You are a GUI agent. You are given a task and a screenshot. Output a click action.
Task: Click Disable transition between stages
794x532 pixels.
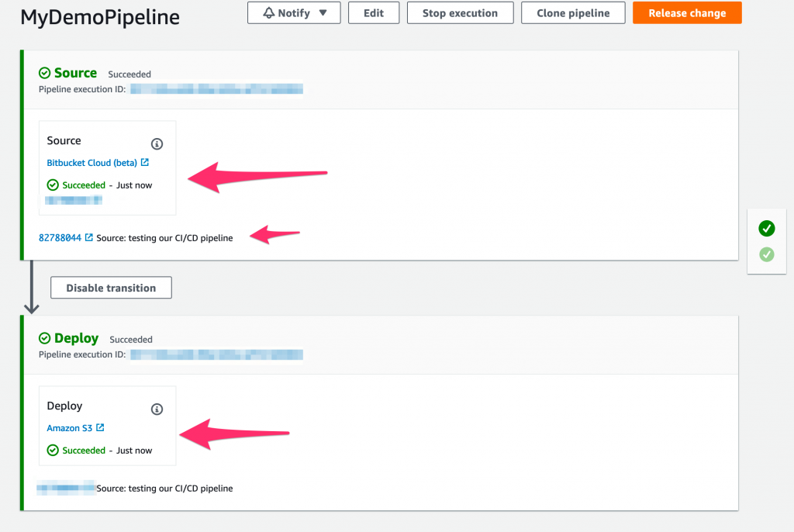coord(110,287)
